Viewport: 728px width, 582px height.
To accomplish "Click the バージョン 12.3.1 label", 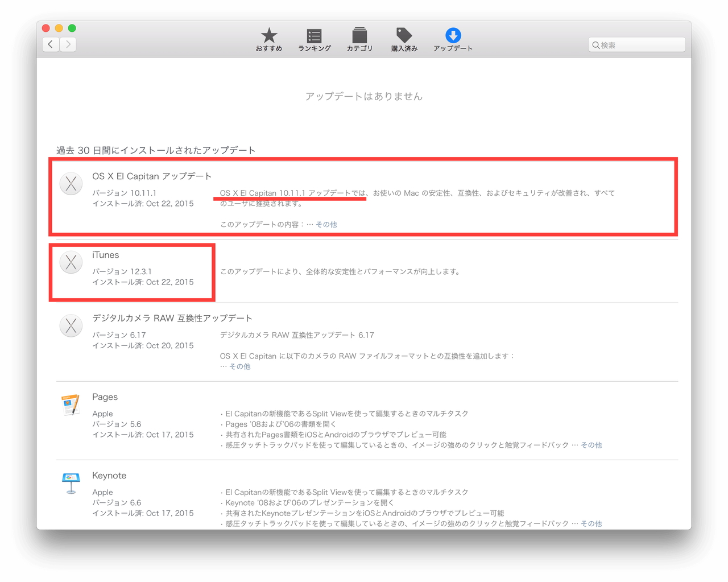I will [x=122, y=271].
